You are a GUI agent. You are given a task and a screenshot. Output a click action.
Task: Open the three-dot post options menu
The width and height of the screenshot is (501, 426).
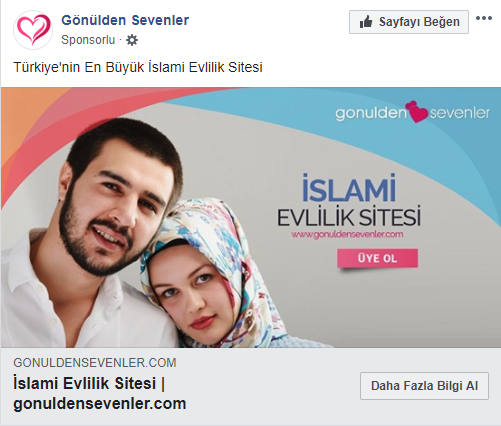tap(484, 18)
